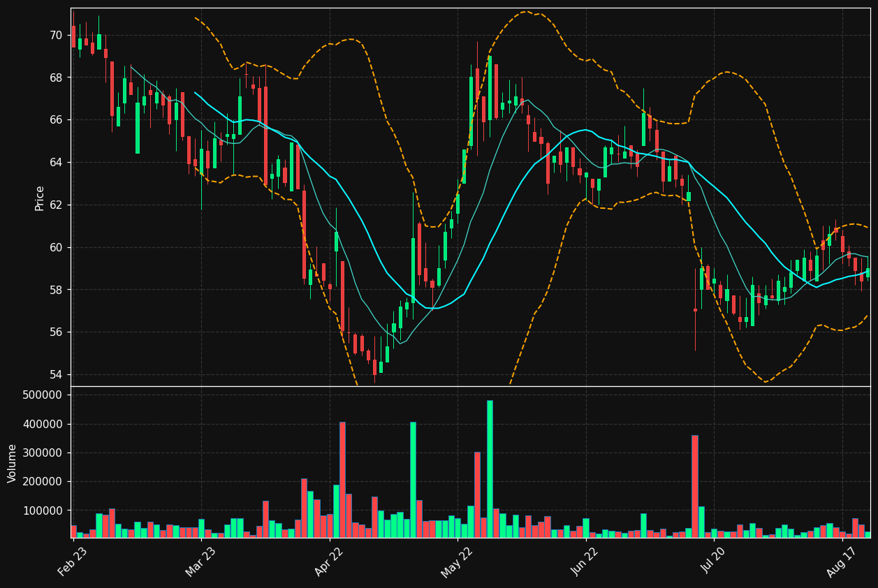This screenshot has height=588, width=878.
Task: Click the 'Feb 23' date label
Action: [x=73, y=561]
